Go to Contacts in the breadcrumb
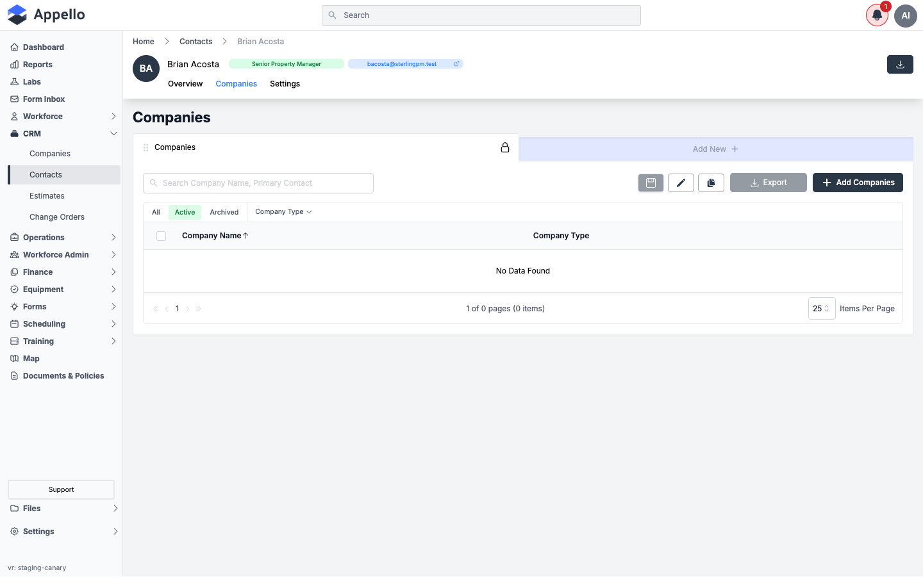 tap(195, 42)
